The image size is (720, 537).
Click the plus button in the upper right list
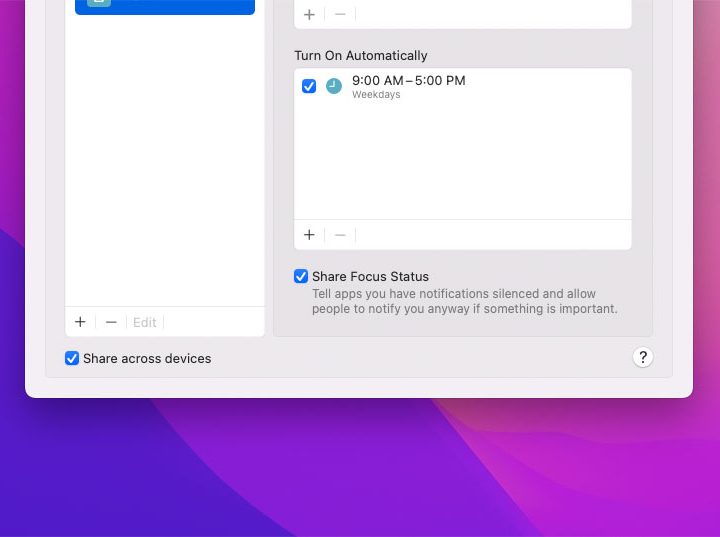point(309,15)
